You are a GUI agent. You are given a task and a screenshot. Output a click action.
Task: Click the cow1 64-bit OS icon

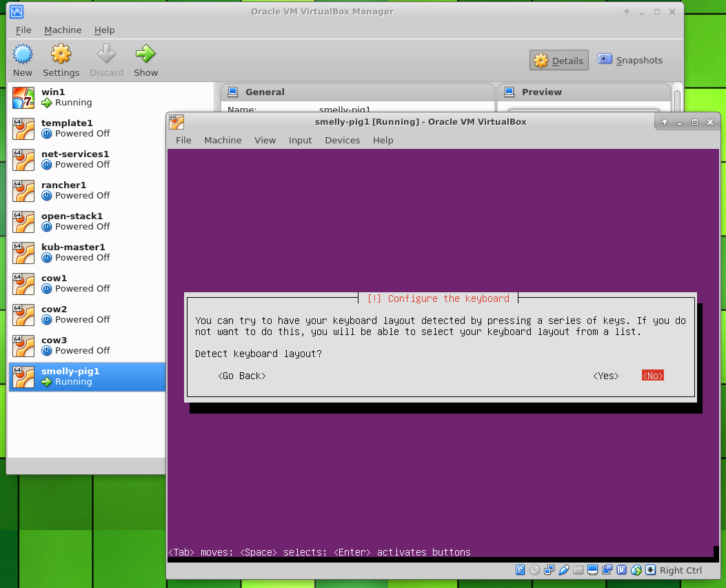(x=23, y=284)
